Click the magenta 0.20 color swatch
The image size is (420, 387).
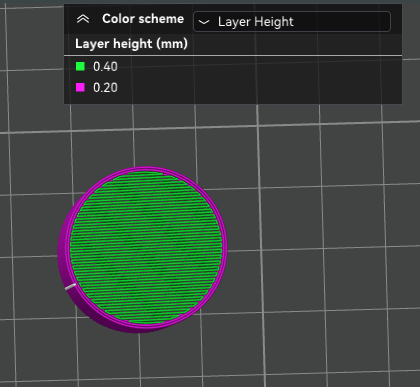(80, 87)
